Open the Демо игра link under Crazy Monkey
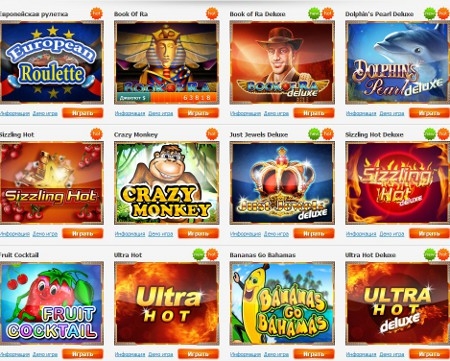Image resolution: width=450 pixels, height=361 pixels. pos(161,234)
